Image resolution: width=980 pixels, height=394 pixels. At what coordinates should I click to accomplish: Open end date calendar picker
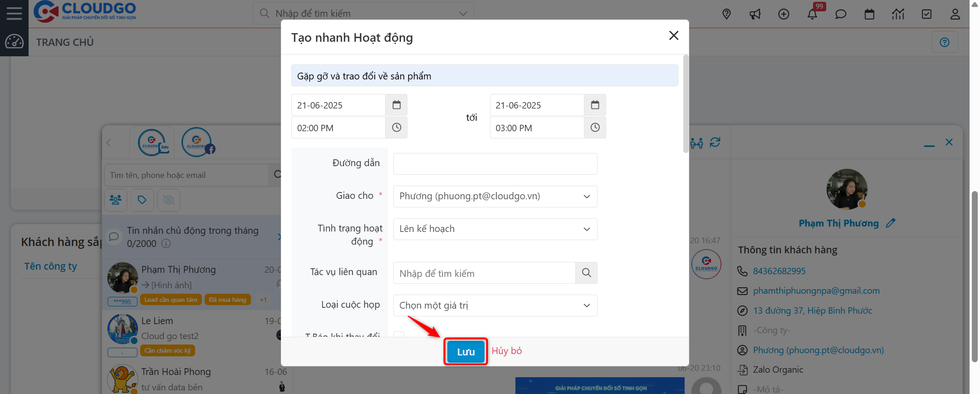595,105
